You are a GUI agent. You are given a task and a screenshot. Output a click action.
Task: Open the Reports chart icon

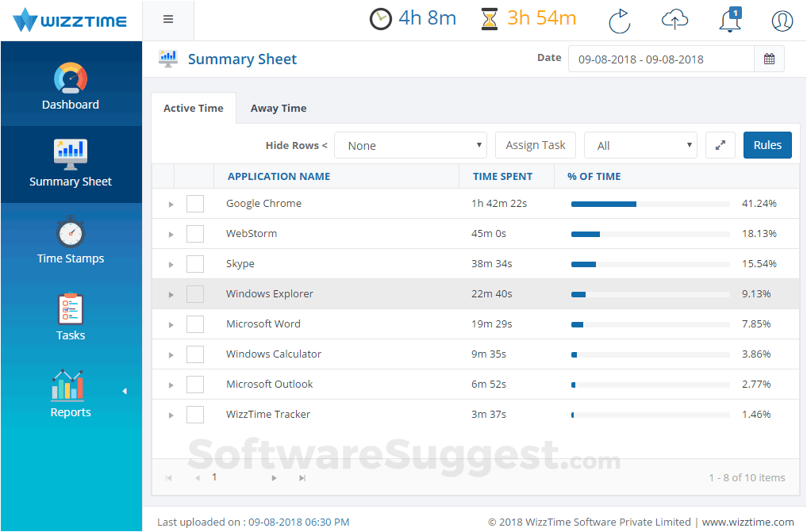coord(67,385)
